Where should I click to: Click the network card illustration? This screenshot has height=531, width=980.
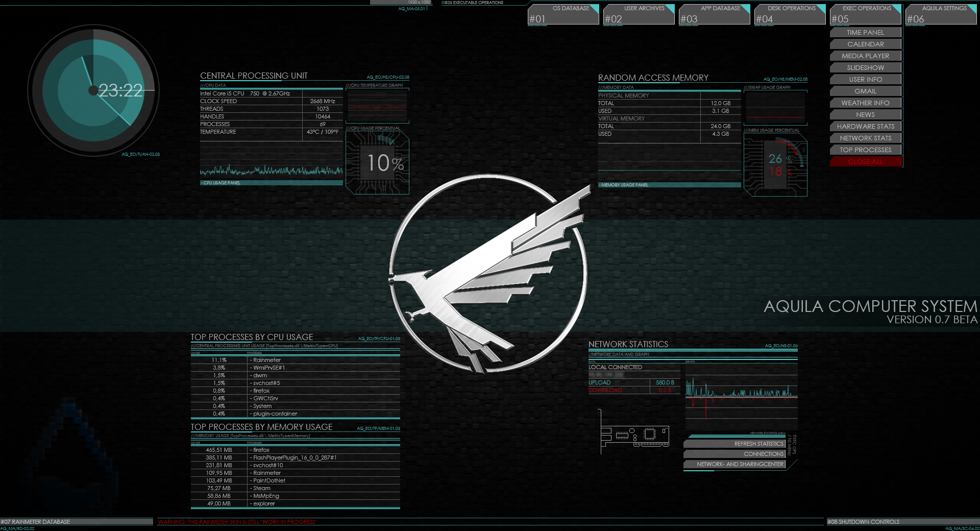635,437
